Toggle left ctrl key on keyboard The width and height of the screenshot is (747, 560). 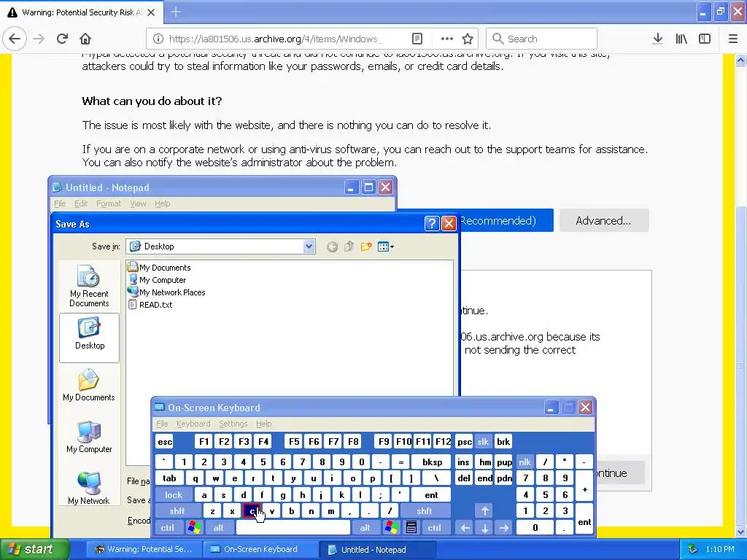coord(168,528)
